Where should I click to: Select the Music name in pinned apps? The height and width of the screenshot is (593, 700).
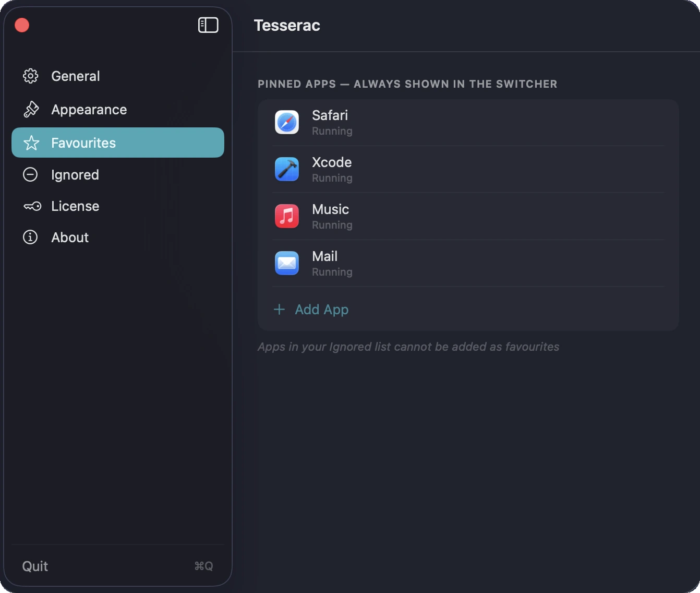pos(330,209)
